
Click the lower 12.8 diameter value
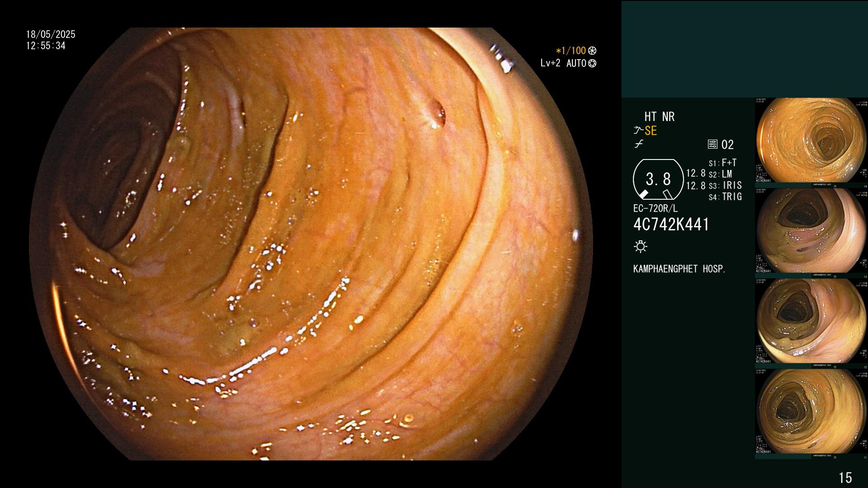(696, 185)
